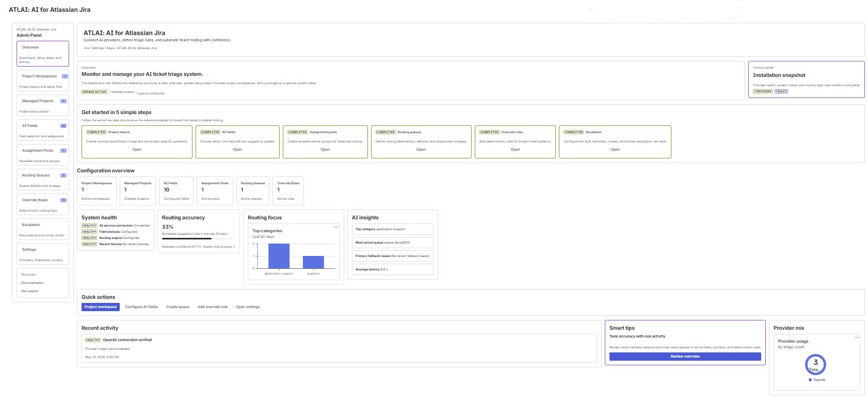868x403 pixels.
Task: Click the Routing Queues overview card
Action: coord(253,191)
